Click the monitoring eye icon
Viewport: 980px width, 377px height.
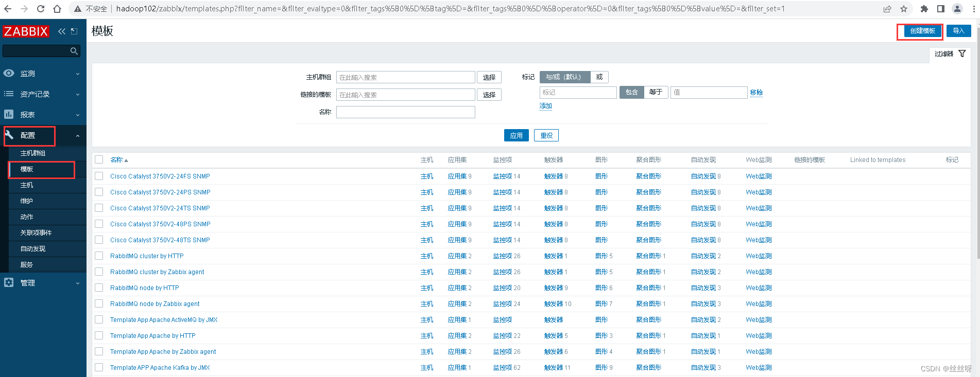(x=9, y=73)
